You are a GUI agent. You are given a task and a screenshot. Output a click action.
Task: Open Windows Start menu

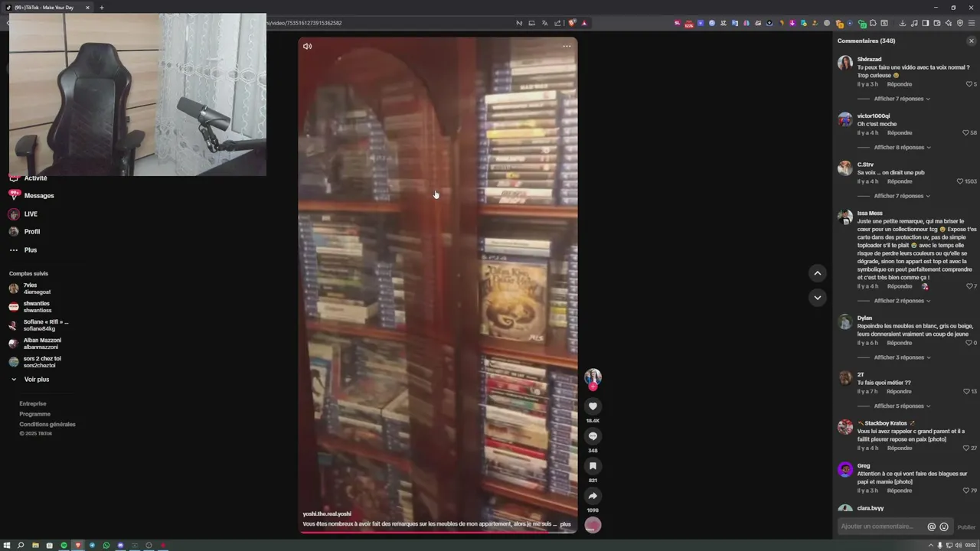pyautogui.click(x=7, y=545)
